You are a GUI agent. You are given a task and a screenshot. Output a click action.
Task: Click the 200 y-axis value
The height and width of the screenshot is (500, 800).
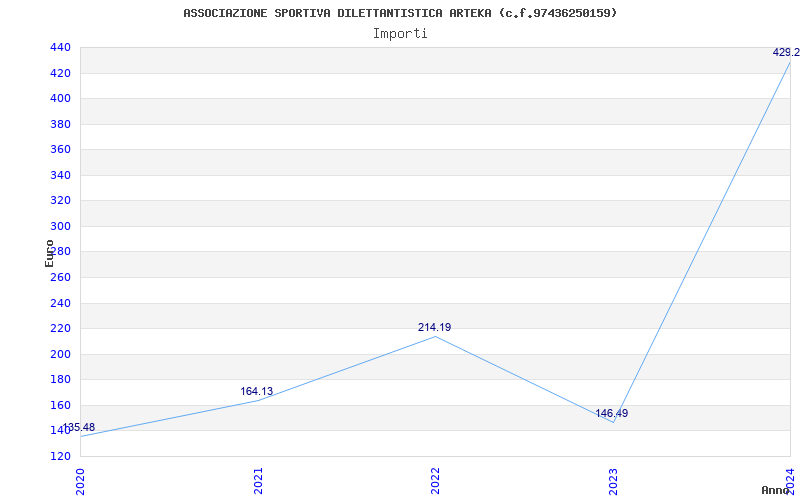click(60, 354)
